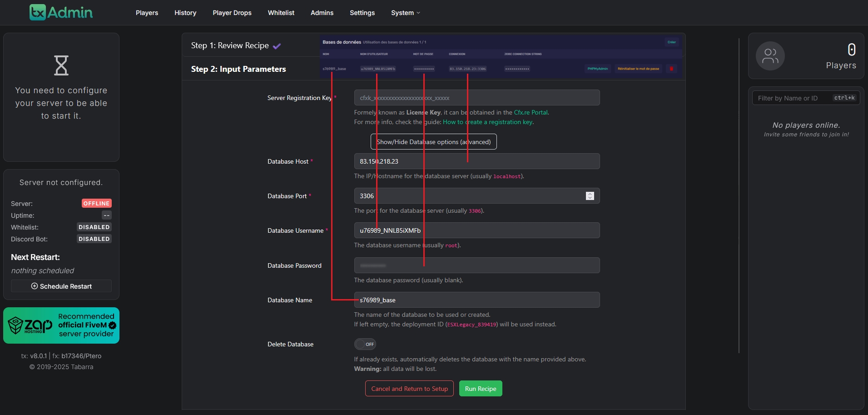The width and height of the screenshot is (868, 415).
Task: Click the Database Password field
Action: coord(476,265)
